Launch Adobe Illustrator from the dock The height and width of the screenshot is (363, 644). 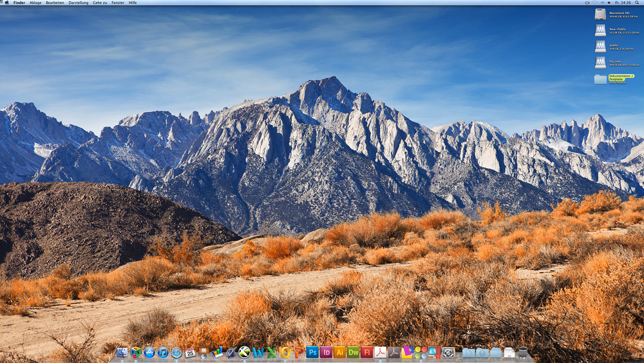click(x=339, y=352)
